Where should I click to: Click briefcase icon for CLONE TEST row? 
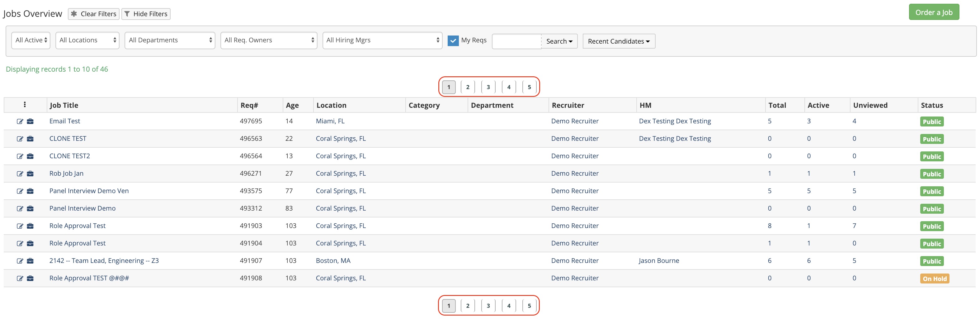tap(30, 139)
